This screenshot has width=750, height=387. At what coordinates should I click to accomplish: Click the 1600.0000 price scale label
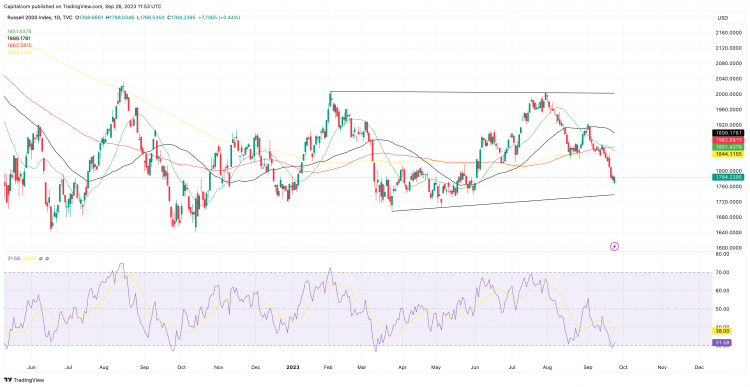(x=728, y=248)
